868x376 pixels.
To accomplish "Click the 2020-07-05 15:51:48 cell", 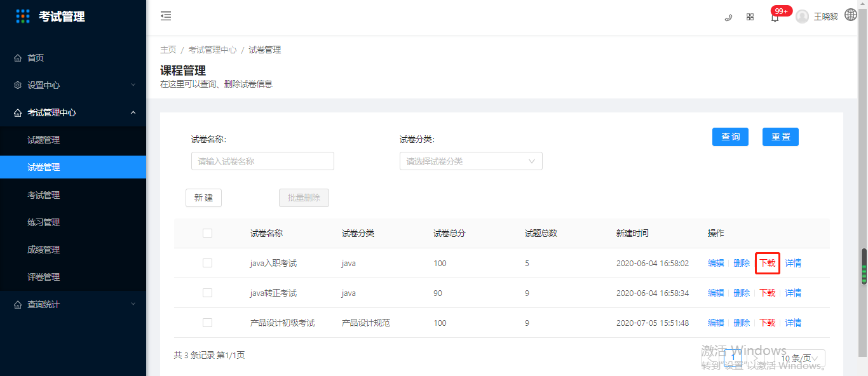I will click(653, 323).
